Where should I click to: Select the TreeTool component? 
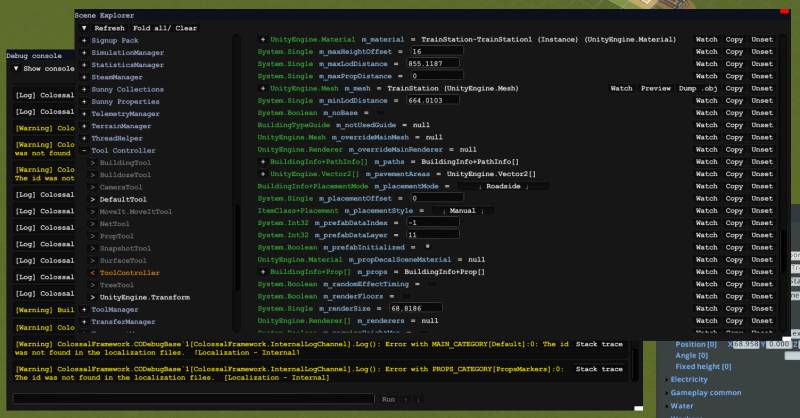[116, 285]
